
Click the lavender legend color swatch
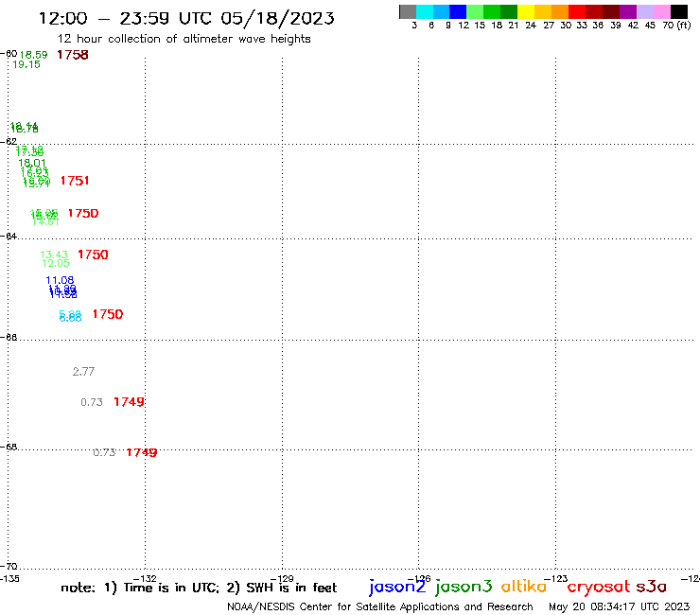pyautogui.click(x=645, y=11)
